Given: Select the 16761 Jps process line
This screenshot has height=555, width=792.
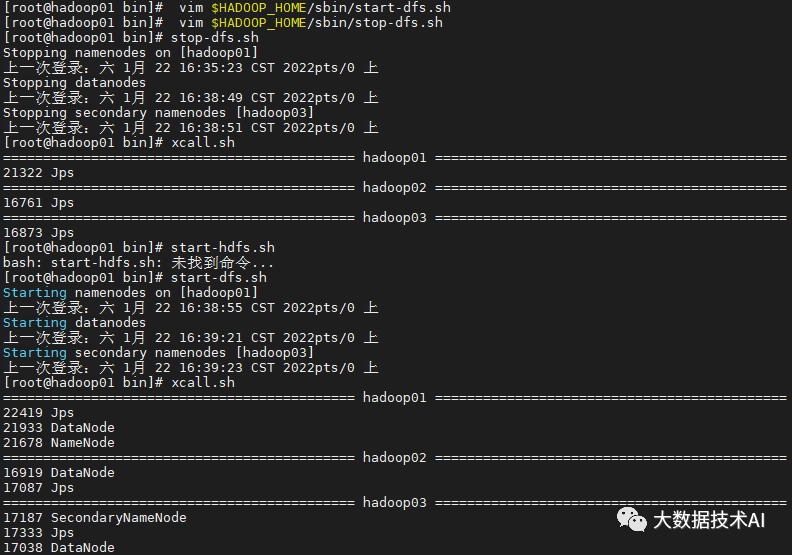Looking at the screenshot, I should click(38, 203).
